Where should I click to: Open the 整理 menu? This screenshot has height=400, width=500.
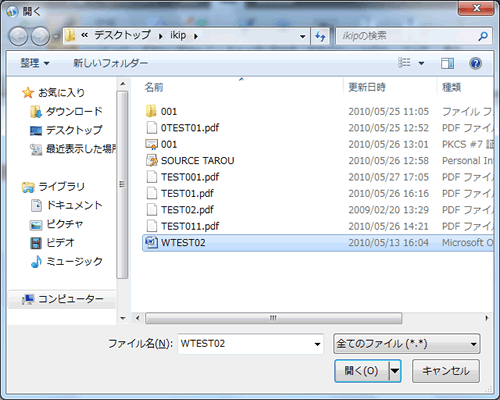pos(35,63)
